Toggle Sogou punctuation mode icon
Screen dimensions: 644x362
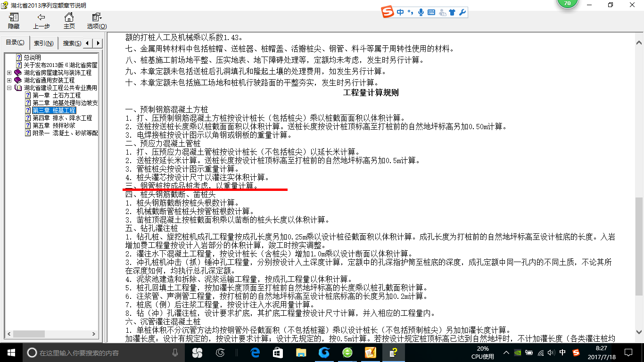(410, 13)
